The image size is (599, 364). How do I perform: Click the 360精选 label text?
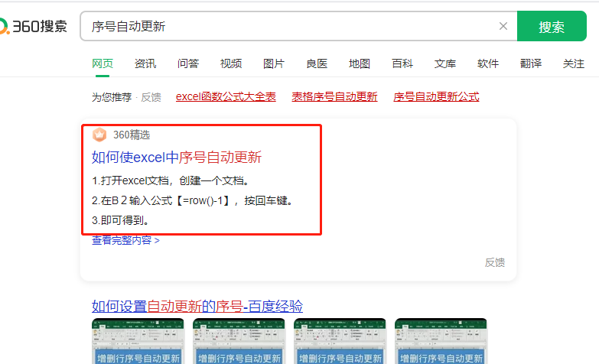(132, 135)
